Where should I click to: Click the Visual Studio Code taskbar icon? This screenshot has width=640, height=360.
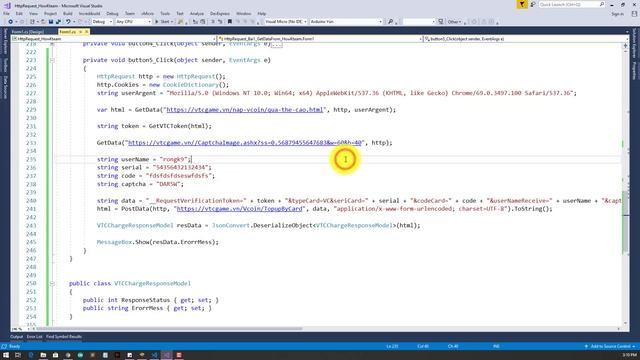[x=154, y=355]
